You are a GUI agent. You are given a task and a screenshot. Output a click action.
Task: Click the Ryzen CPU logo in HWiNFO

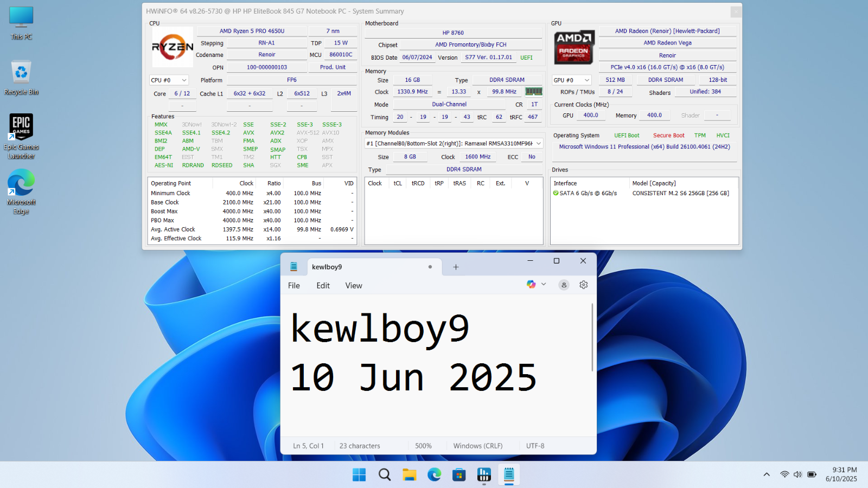[173, 47]
